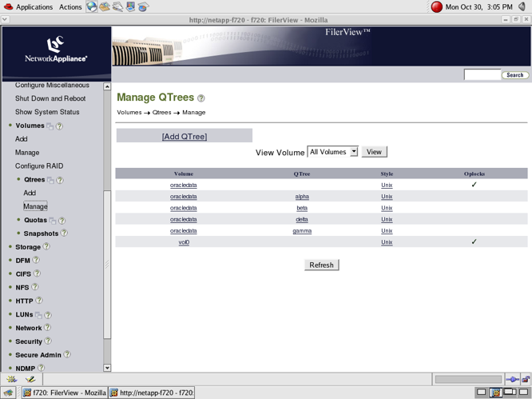The width and height of the screenshot is (532, 399).
Task: Select the second workspace in pager
Action: pyautogui.click(x=496, y=393)
